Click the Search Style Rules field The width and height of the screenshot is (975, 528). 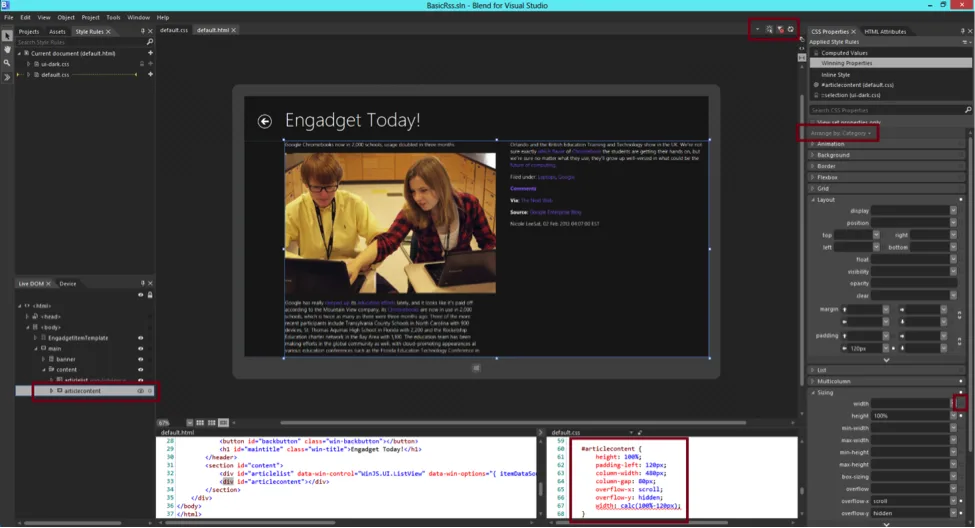pos(81,42)
